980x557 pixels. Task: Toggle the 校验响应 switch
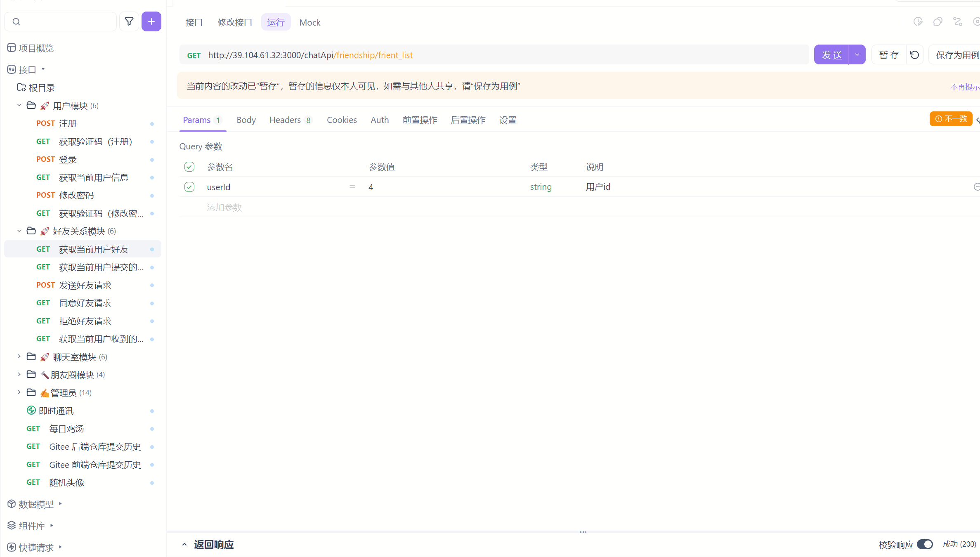925,544
